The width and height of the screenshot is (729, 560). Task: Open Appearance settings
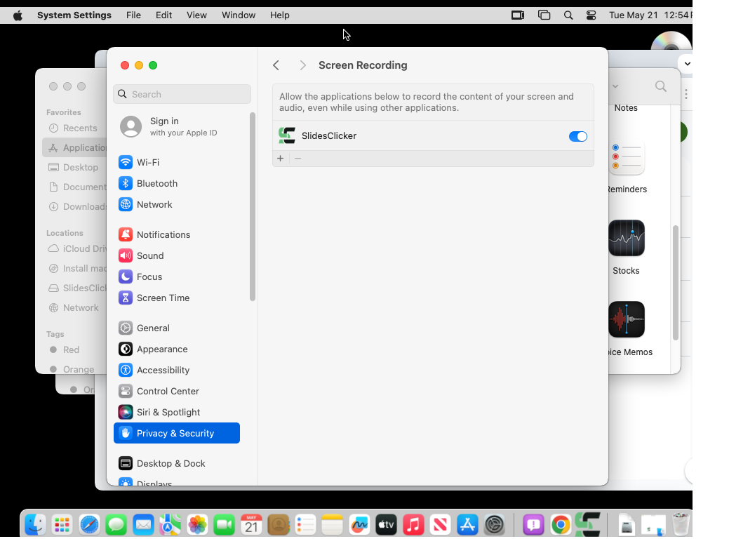177,349
